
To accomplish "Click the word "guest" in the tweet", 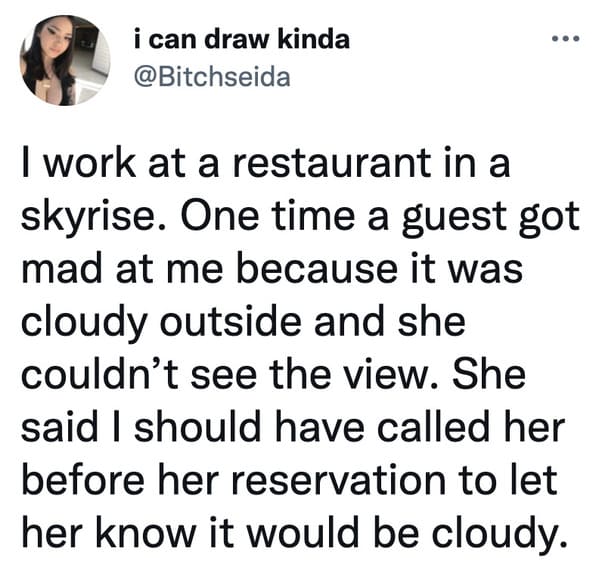I will [454, 219].
